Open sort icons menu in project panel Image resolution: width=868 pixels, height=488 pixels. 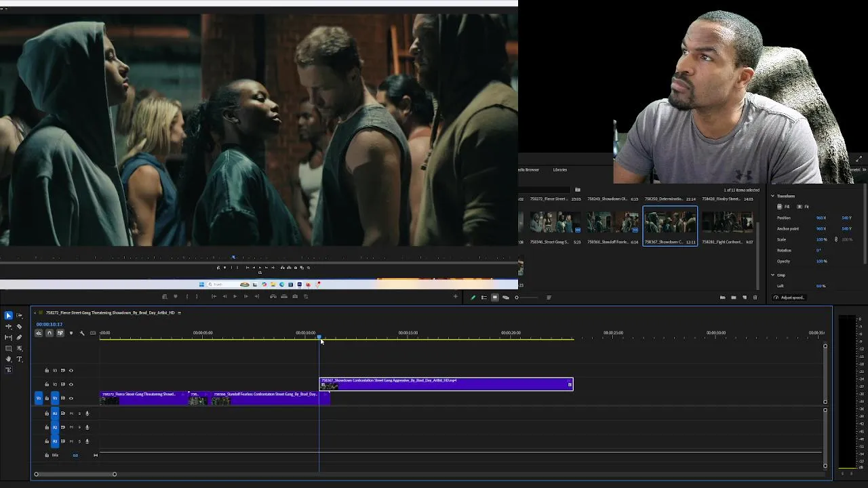pyautogui.click(x=549, y=298)
